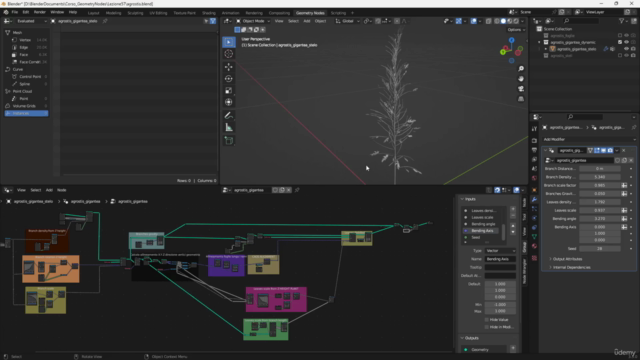Viewport: 640px width, 360px height.
Task: Toggle exclude checkbox for agrostis_foglie collection
Action: click(620, 36)
